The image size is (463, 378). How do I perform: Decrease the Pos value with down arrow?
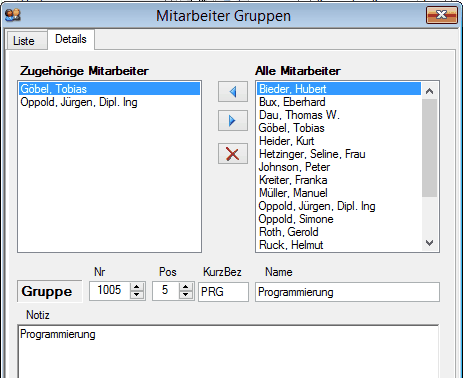(186, 295)
